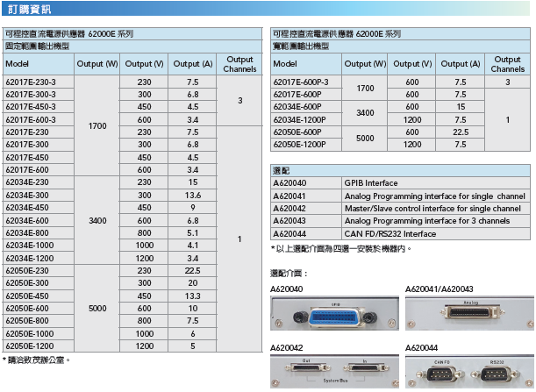This screenshot has width=536, height=392.
Task: Click option code A620040 in options table
Action: (x=306, y=183)
